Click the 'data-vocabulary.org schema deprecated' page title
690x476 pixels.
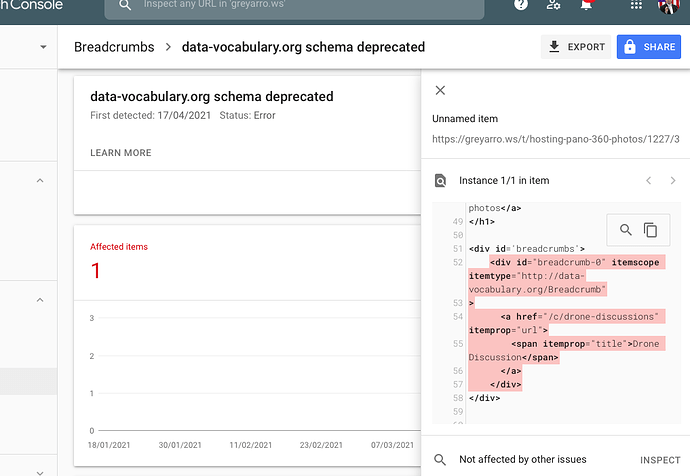coord(303,47)
